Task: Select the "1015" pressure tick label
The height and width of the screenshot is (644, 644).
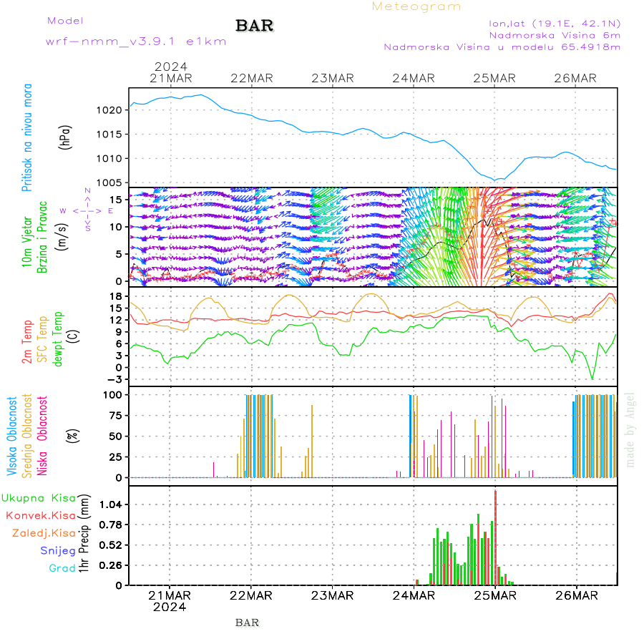Action: click(109, 135)
